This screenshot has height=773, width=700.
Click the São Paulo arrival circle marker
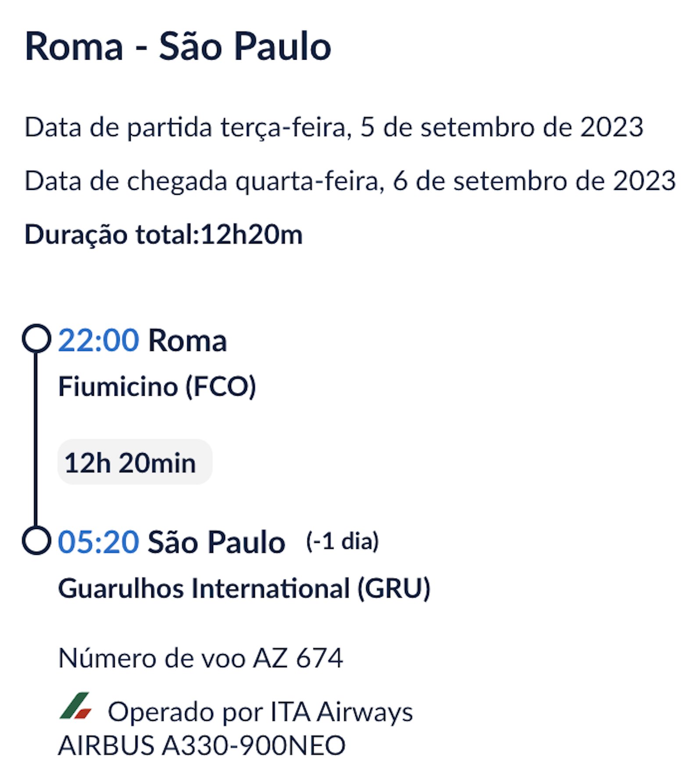[x=36, y=540]
